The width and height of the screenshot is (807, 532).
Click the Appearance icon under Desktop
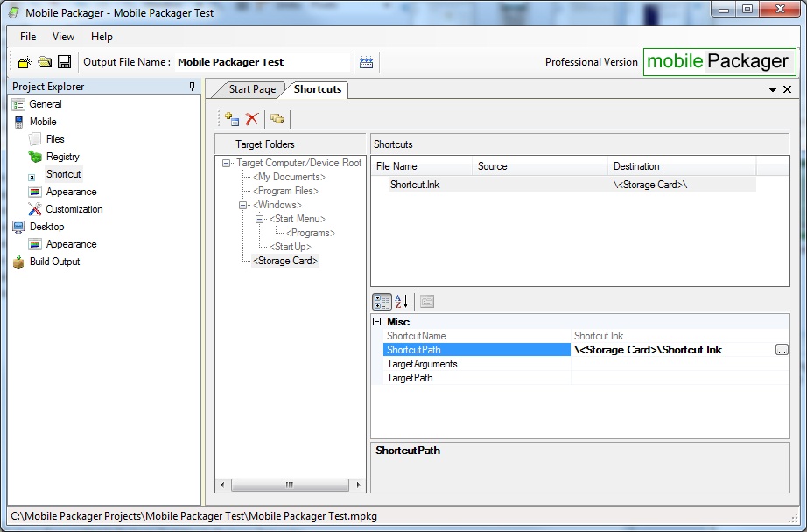point(35,244)
